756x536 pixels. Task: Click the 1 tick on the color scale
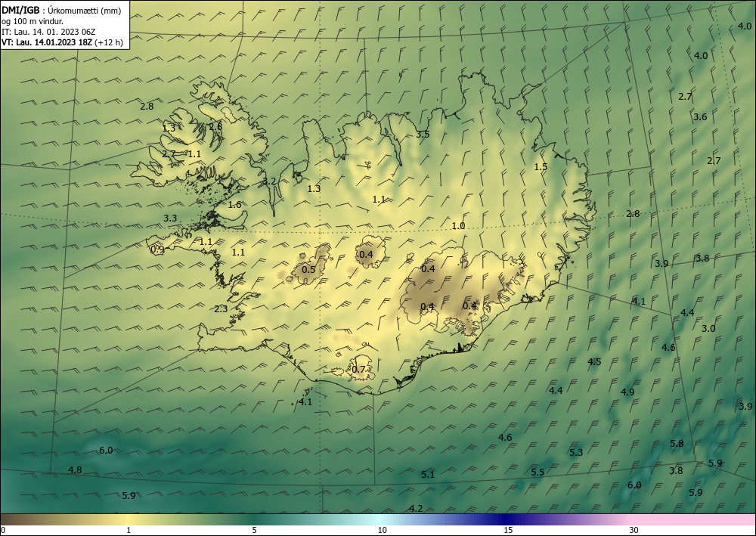coord(129,530)
